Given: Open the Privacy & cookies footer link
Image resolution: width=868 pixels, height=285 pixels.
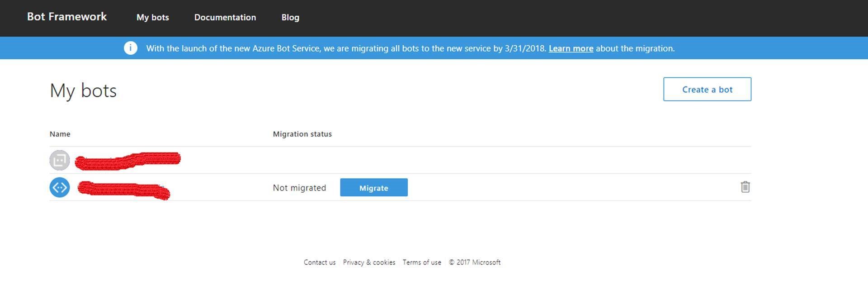Looking at the screenshot, I should coord(369,262).
